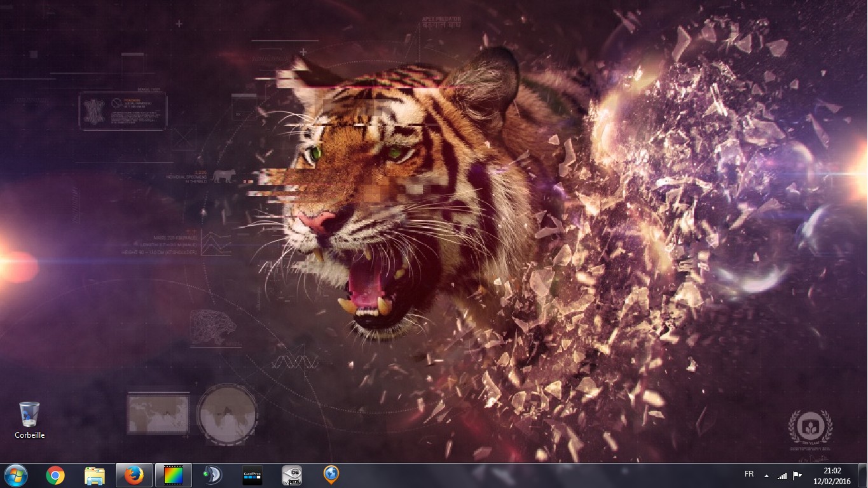Switch to the rainbow filmstrip video app

173,475
